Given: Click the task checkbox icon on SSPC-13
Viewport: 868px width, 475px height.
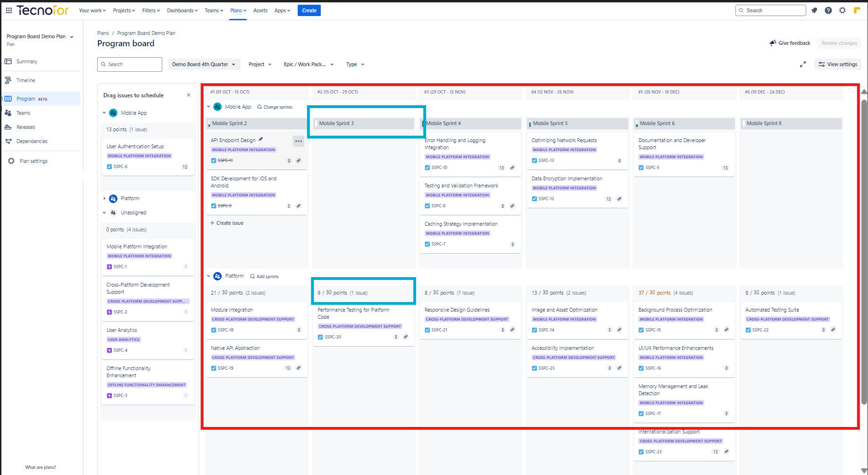Looking at the screenshot, I should [534, 161].
